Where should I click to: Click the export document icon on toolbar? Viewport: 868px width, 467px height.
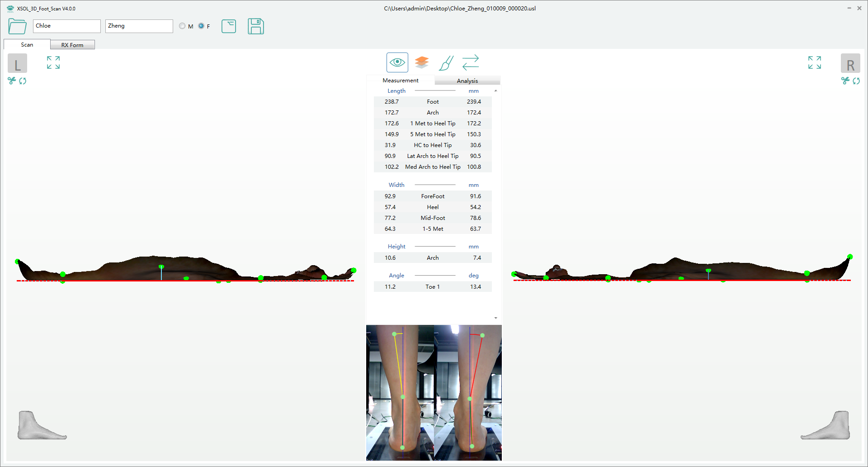229,26
